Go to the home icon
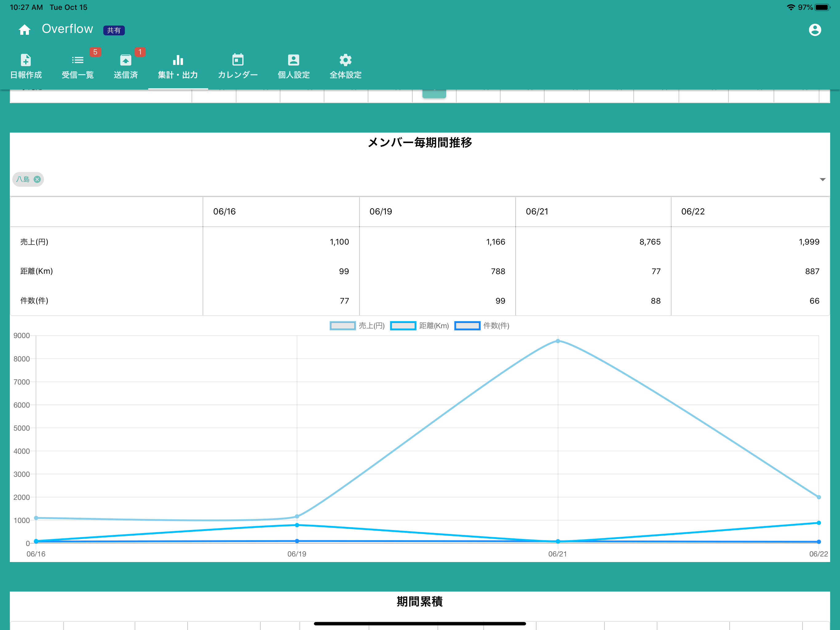This screenshot has height=630, width=840. pos(25,30)
